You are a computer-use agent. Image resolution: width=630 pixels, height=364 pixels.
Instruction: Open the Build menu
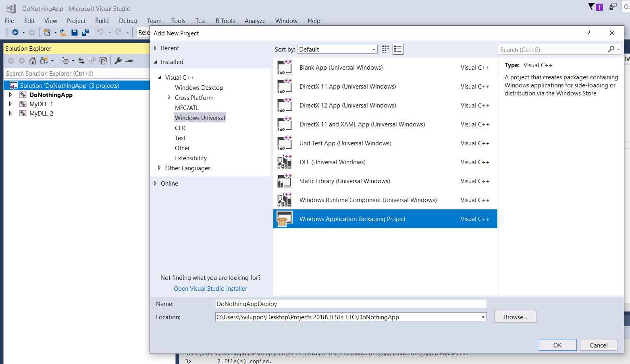[x=102, y=21]
